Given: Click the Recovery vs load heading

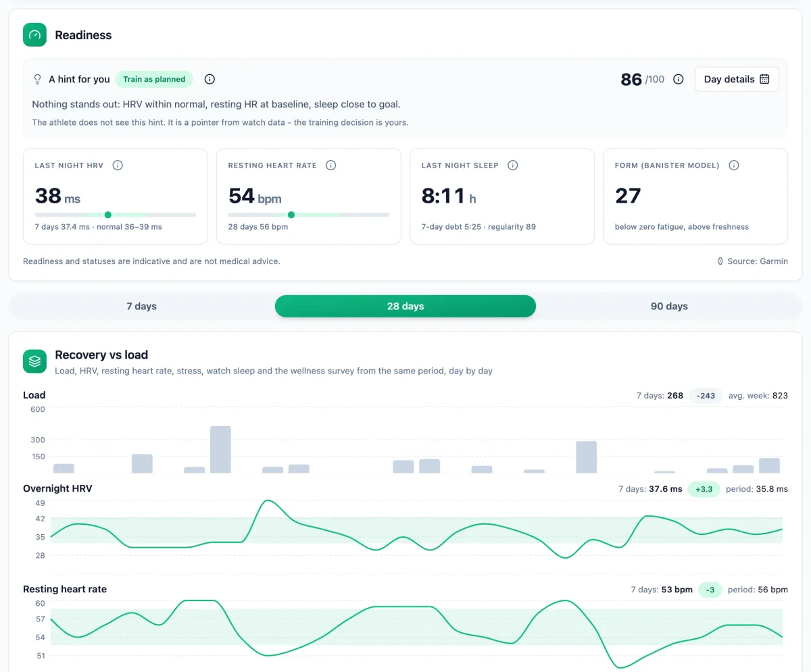Looking at the screenshot, I should [x=101, y=355].
